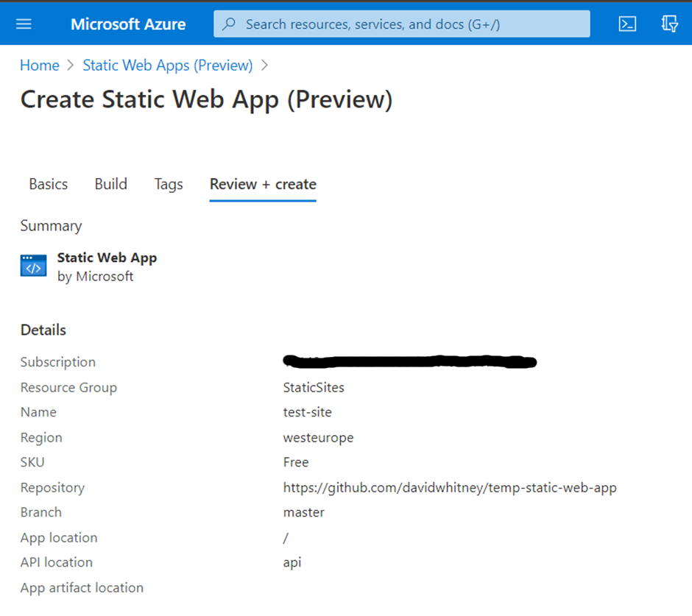The width and height of the screenshot is (692, 616).
Task: Click the Region label
Action: (x=41, y=438)
